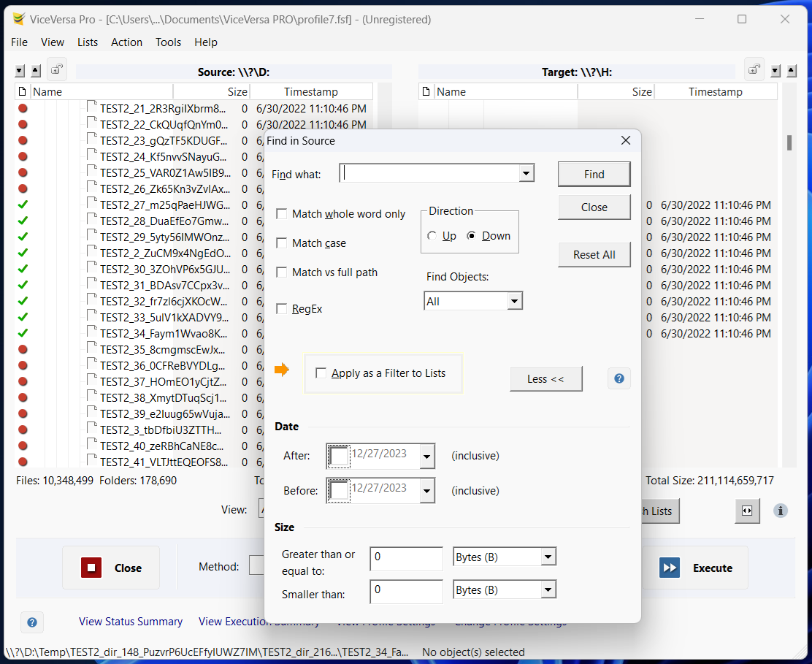Click the red stop icon on main Close button
This screenshot has height=664, width=812.
[91, 568]
